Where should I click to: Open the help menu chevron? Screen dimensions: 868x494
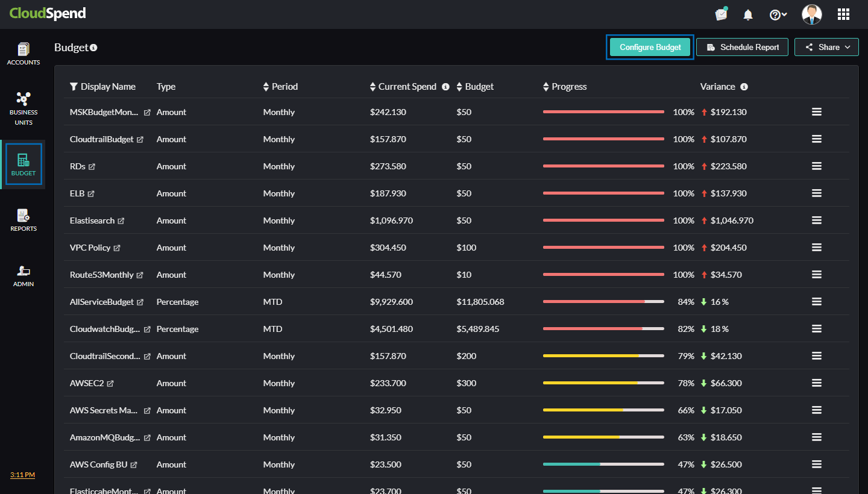point(783,14)
